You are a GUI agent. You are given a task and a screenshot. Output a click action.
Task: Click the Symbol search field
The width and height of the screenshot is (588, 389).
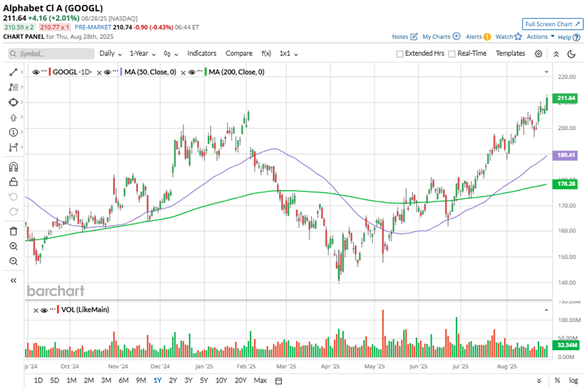click(51, 53)
